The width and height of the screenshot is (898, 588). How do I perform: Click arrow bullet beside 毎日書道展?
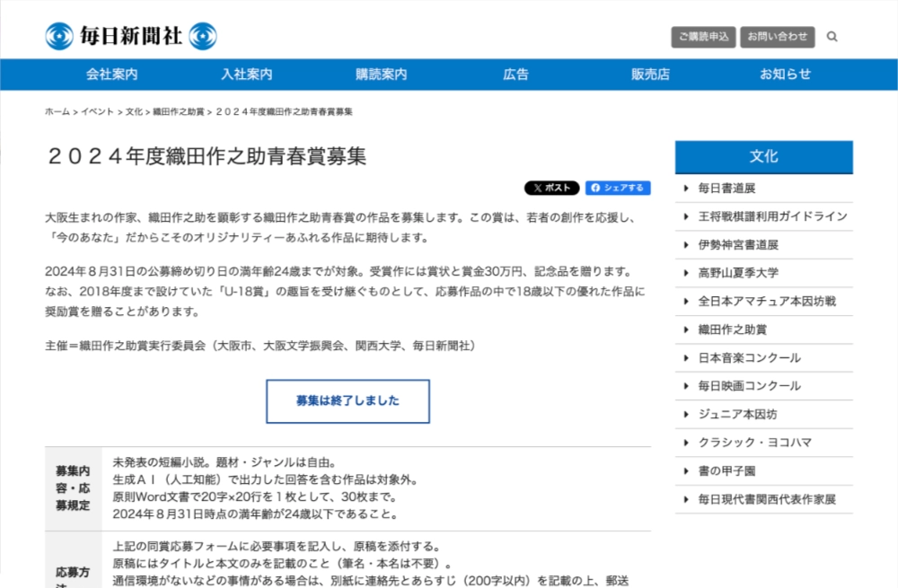click(x=686, y=189)
